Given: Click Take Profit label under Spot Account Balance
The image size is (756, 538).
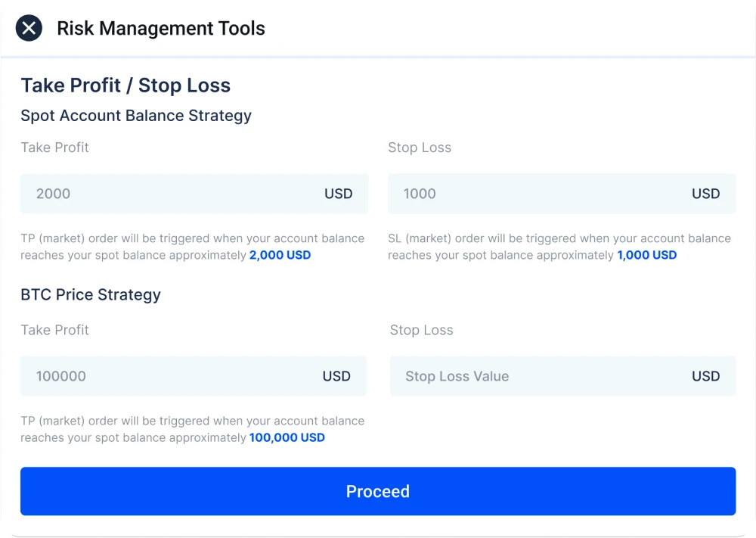Looking at the screenshot, I should point(54,148).
